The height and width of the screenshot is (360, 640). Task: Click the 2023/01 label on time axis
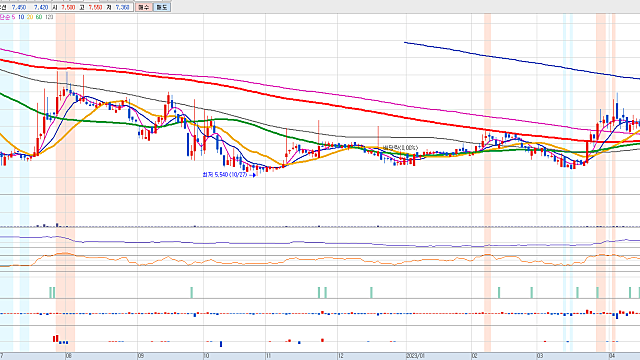(x=416, y=356)
